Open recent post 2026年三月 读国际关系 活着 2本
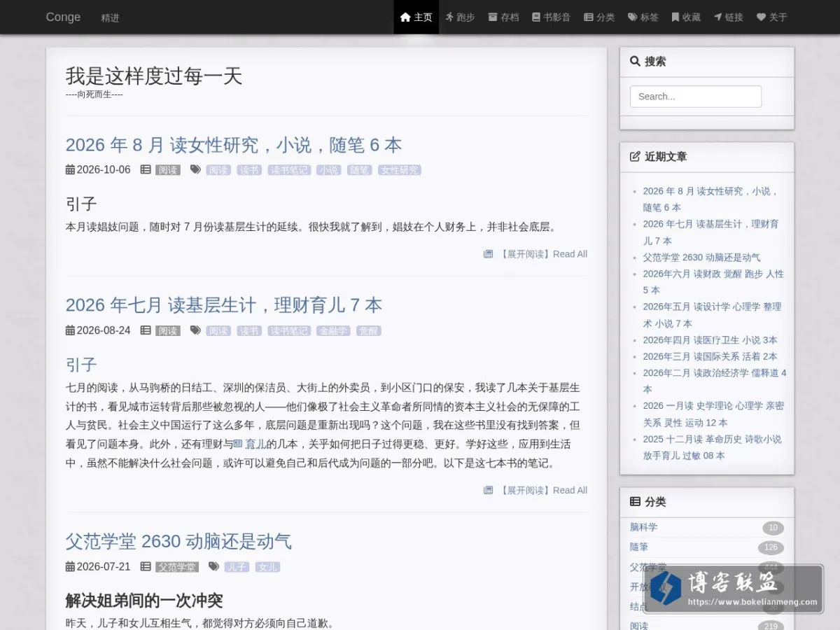 coord(710,356)
